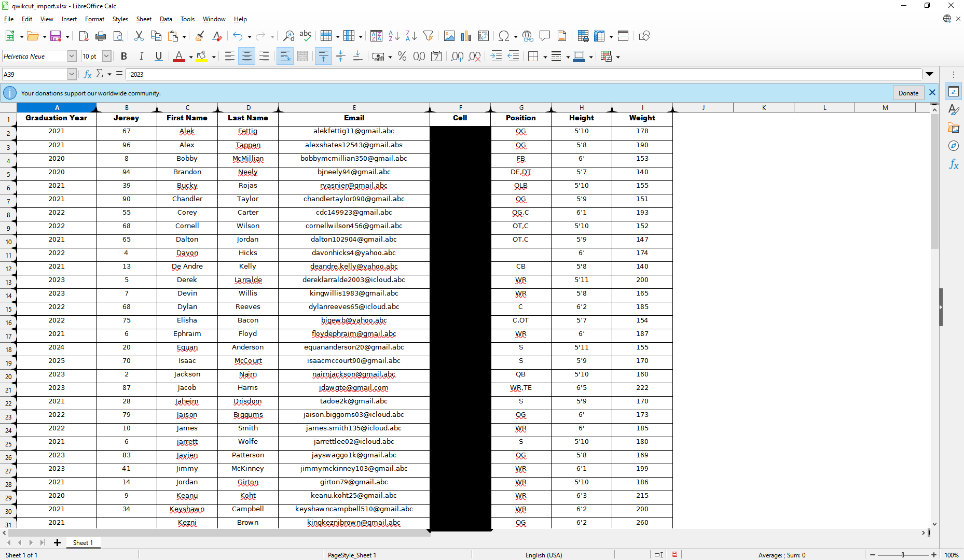
Task: Open the Font Size dropdown
Action: pos(106,56)
